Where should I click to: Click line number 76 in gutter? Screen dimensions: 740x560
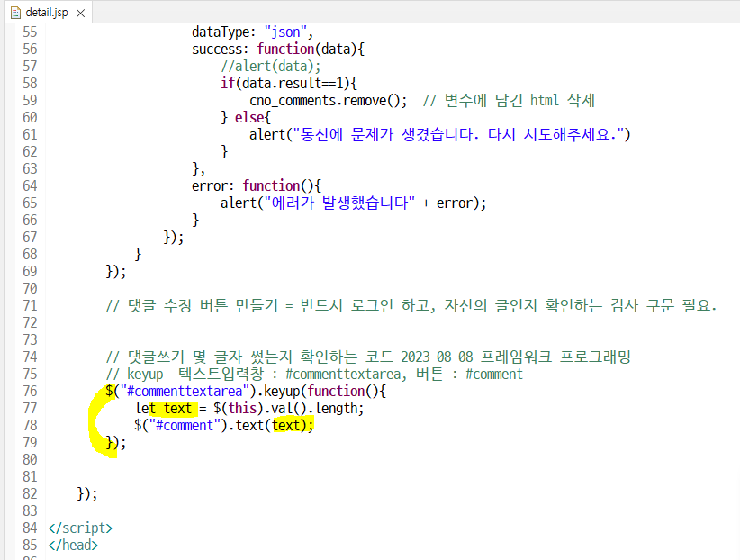[30, 392]
